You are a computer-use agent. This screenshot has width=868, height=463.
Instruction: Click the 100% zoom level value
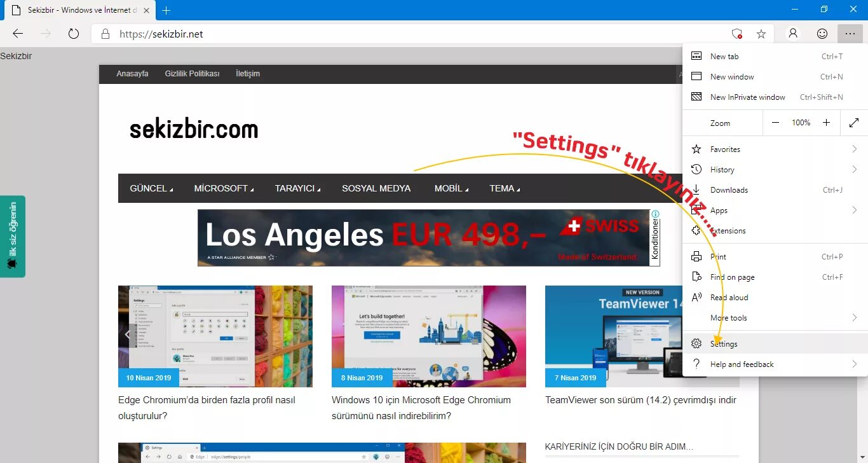[801, 123]
